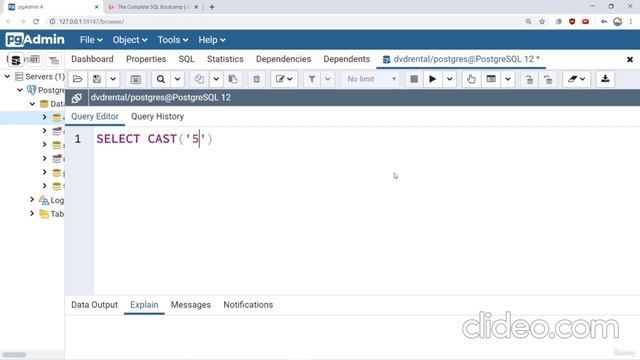640x360 pixels.
Task: Select the dvdrental/postgres@PostgreSQL 12 tab
Action: tap(461, 59)
